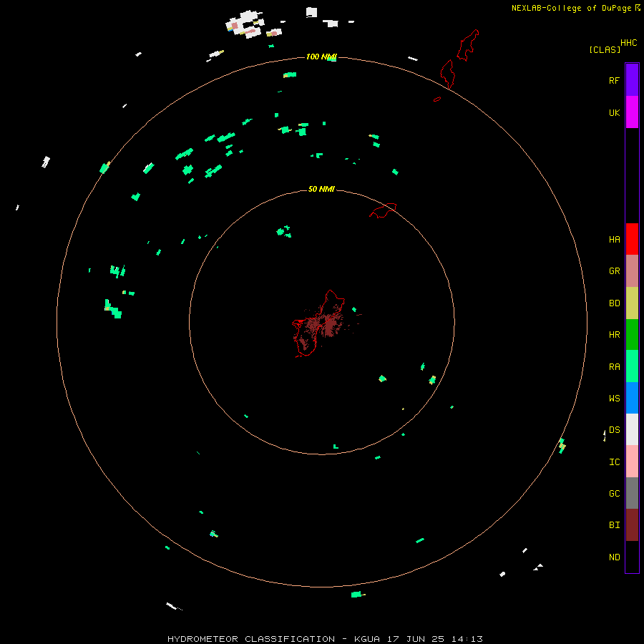The image size is (644, 644).
Task: Click the BD legend label
Action: click(x=614, y=303)
